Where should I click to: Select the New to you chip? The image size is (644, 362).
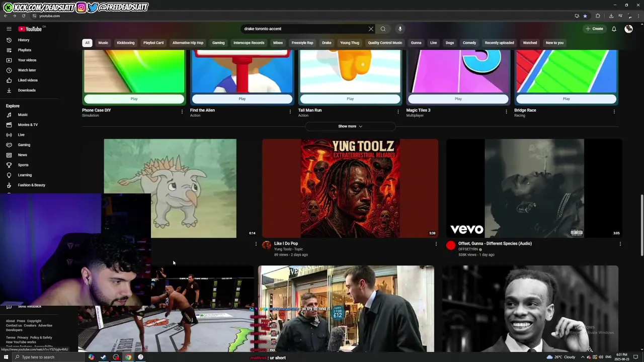point(554,43)
